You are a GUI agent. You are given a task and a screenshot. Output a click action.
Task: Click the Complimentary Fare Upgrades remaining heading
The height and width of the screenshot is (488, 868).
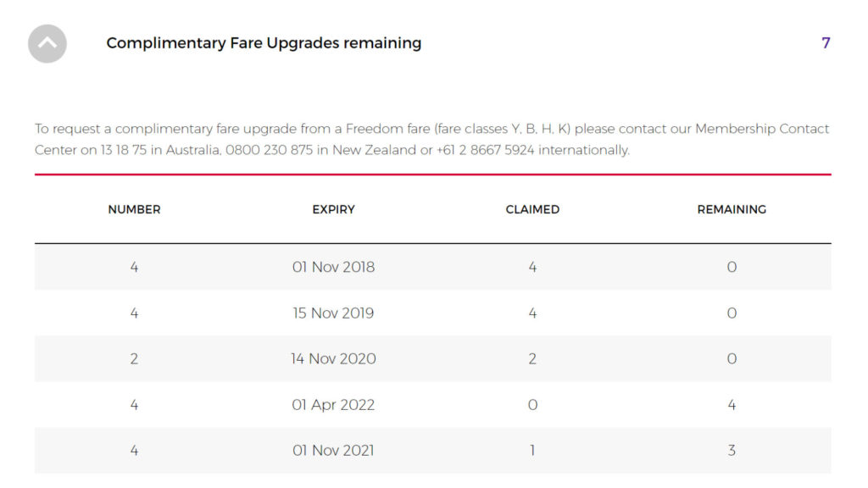pos(264,43)
